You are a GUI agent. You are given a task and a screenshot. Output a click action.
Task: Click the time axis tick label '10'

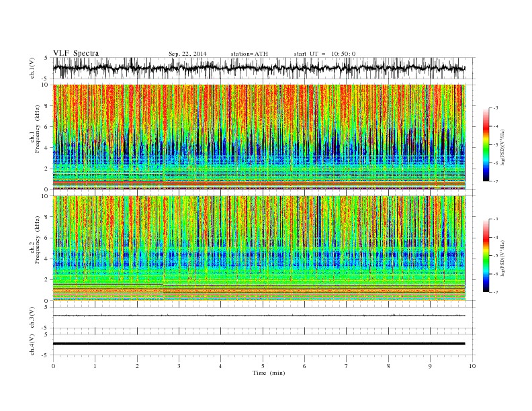[472, 366]
